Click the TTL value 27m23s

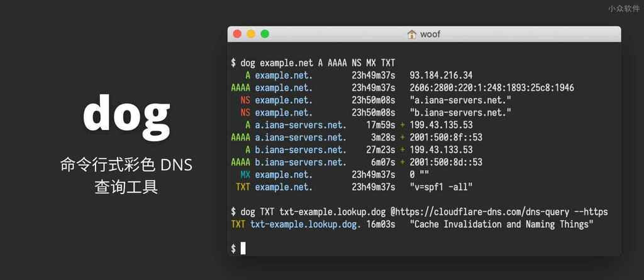(x=380, y=149)
